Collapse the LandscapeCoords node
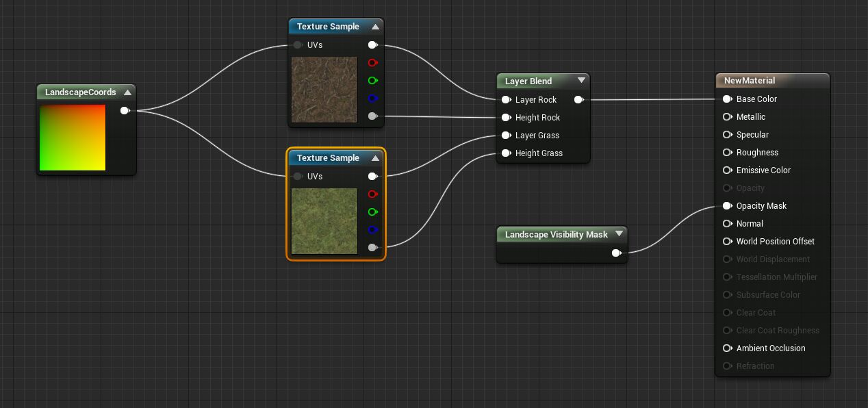Screen dimensions: 868x408 tap(128, 92)
